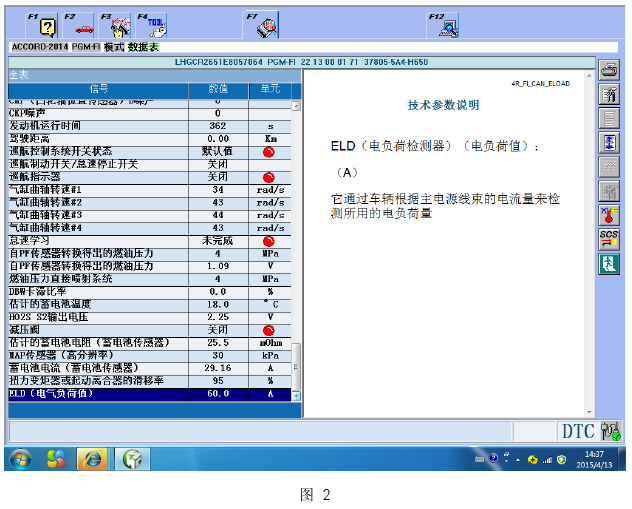Click the F12 computer diagnostic icon
Screen dimensions: 632x509
[x=443, y=25]
